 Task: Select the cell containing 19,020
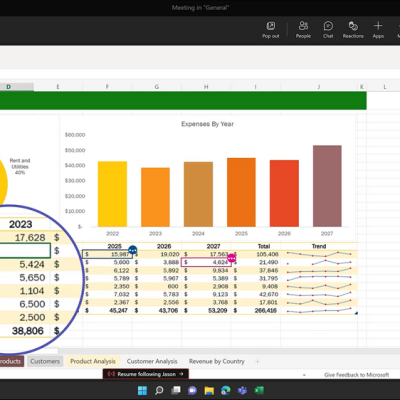click(157, 254)
